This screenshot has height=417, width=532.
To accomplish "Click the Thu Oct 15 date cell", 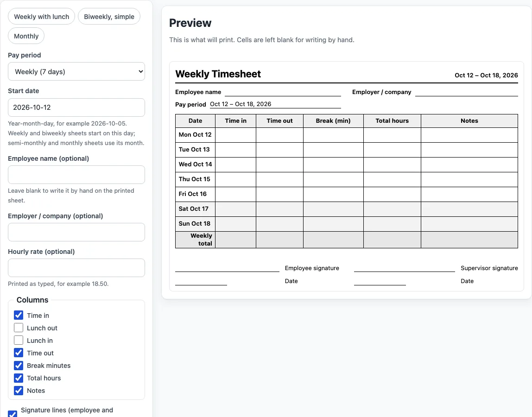I will (x=195, y=179).
